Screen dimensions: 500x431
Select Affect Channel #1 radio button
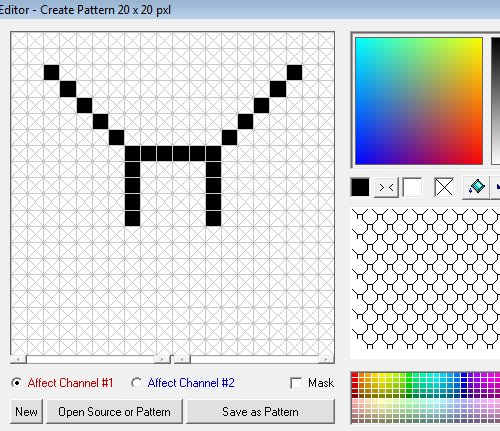pyautogui.click(x=16, y=383)
